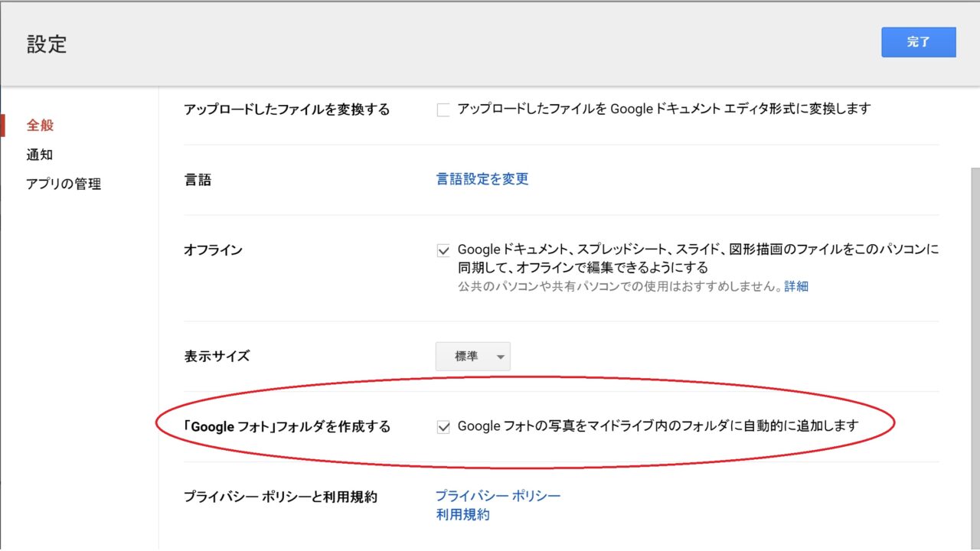Click the 設定 dialog title

[47, 44]
